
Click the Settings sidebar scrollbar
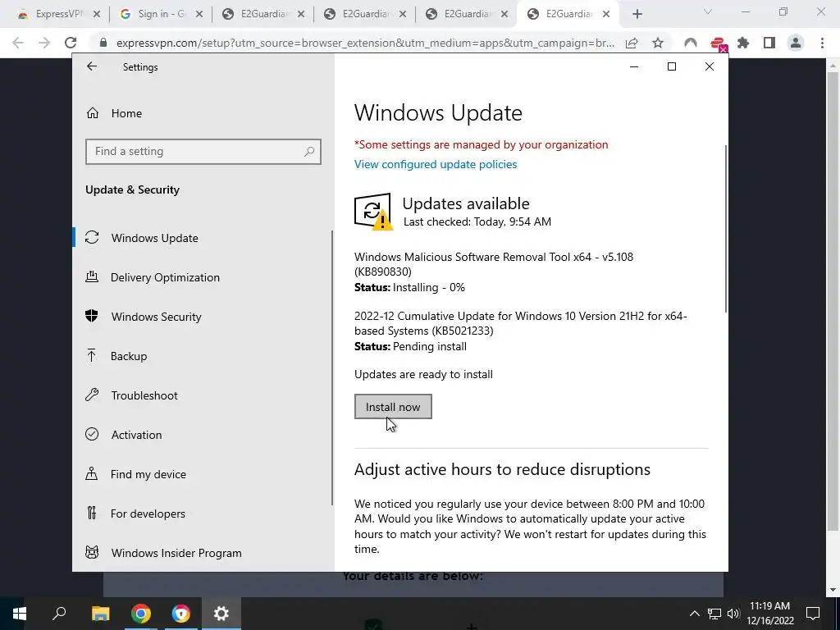tap(332, 367)
